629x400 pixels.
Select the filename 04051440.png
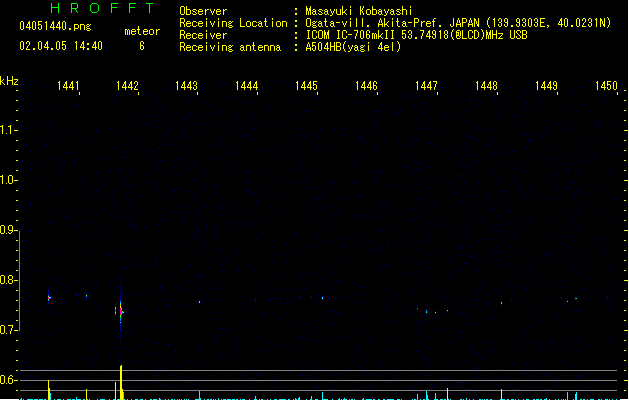point(55,26)
